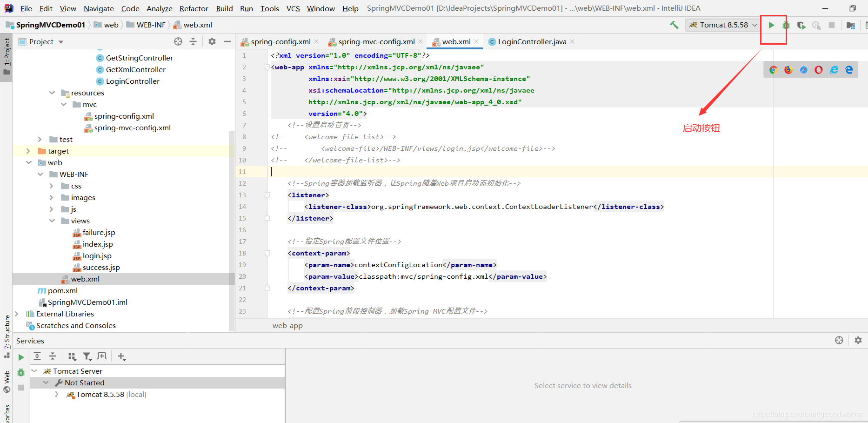Open the File menu

coord(26,8)
